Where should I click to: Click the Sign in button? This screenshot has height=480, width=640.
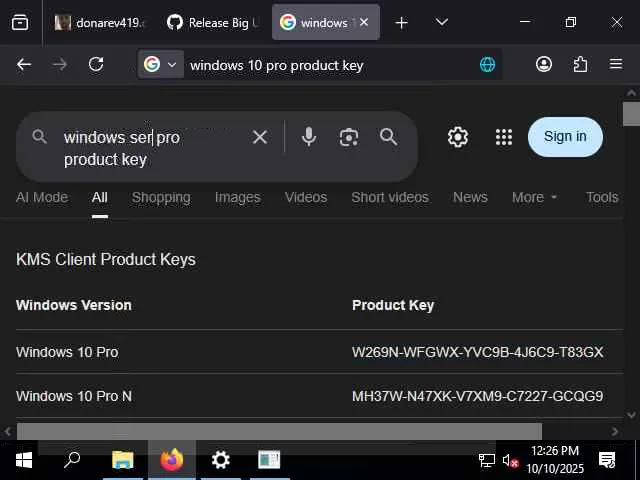pyautogui.click(x=565, y=137)
